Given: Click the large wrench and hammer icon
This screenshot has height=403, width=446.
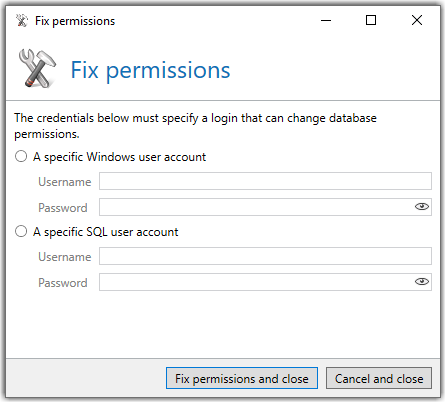Looking at the screenshot, I should tap(37, 69).
